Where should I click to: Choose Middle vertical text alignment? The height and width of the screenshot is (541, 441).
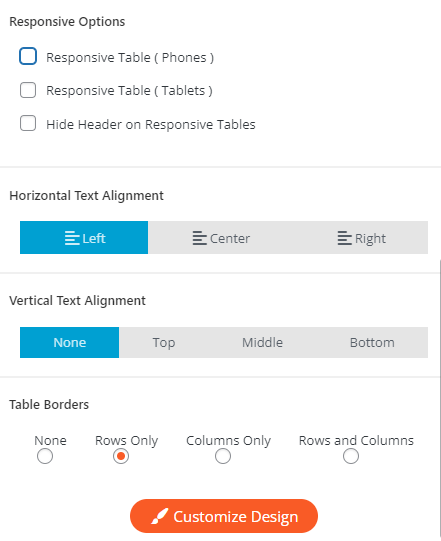pyautogui.click(x=262, y=343)
